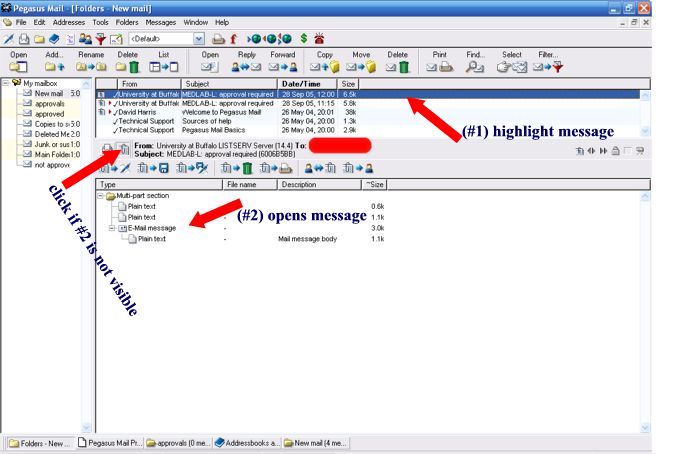Click the check host for mail globe icon
The image size is (680, 454).
254,39
